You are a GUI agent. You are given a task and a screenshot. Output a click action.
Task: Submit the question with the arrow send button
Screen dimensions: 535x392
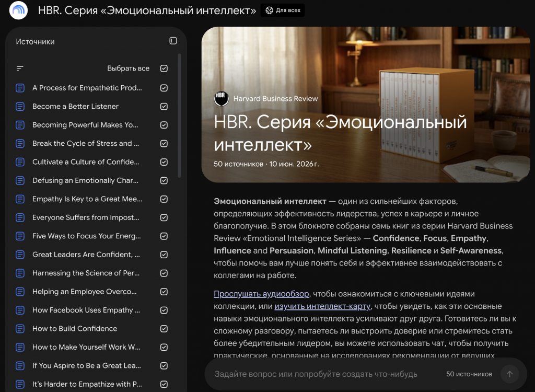click(509, 374)
